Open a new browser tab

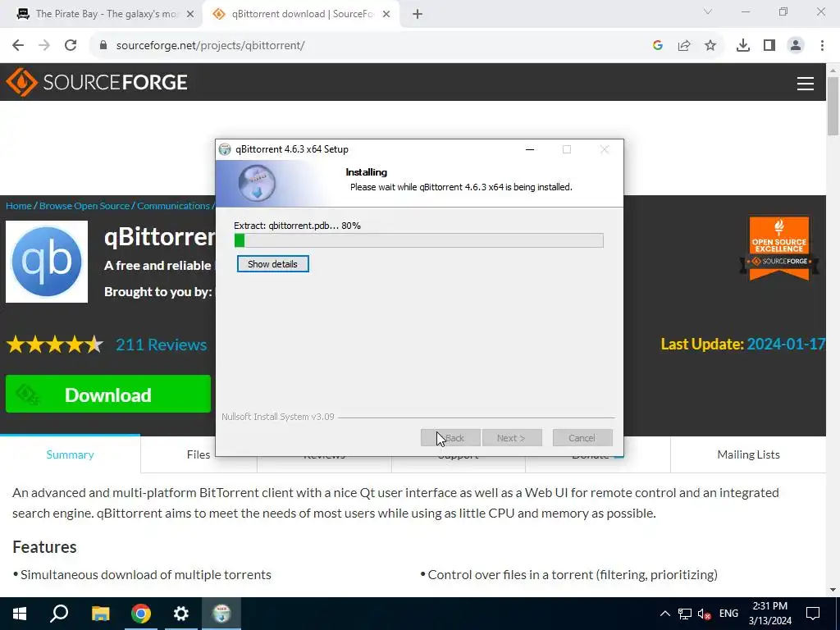(418, 15)
